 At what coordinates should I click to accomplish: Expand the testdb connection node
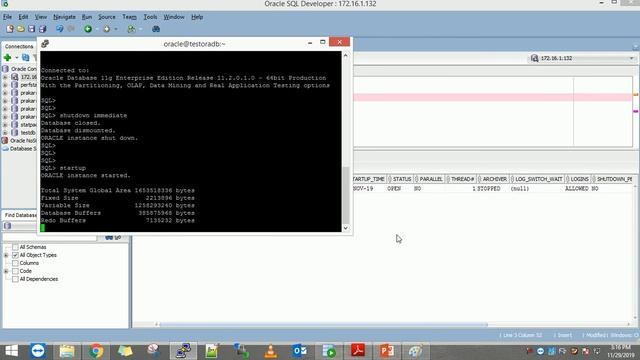pyautogui.click(x=5, y=133)
